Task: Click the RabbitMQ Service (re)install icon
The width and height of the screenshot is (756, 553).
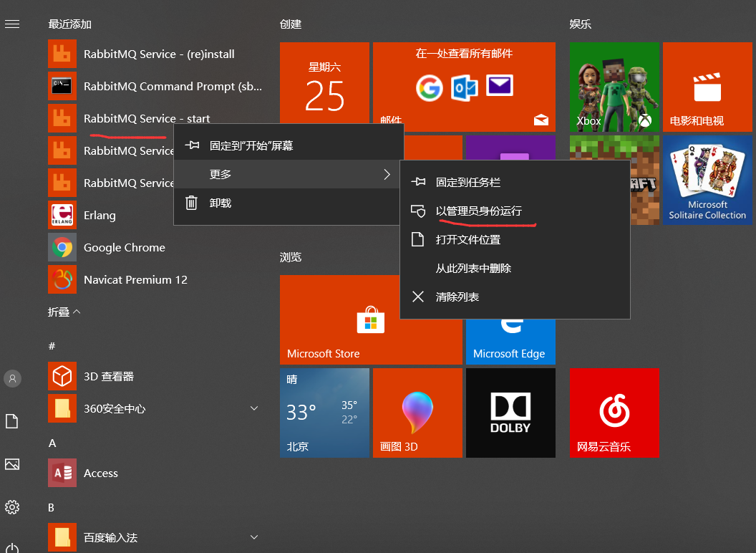Action: [62, 54]
